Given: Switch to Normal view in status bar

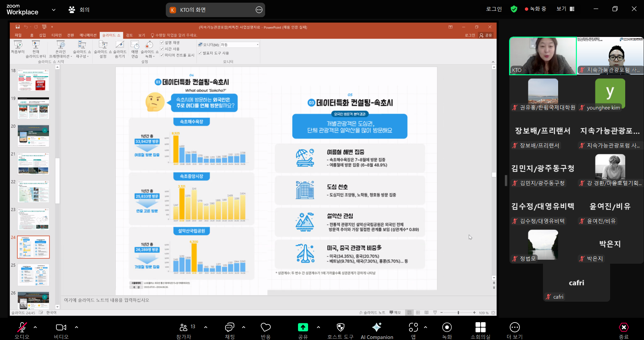Looking at the screenshot, I should (409, 313).
